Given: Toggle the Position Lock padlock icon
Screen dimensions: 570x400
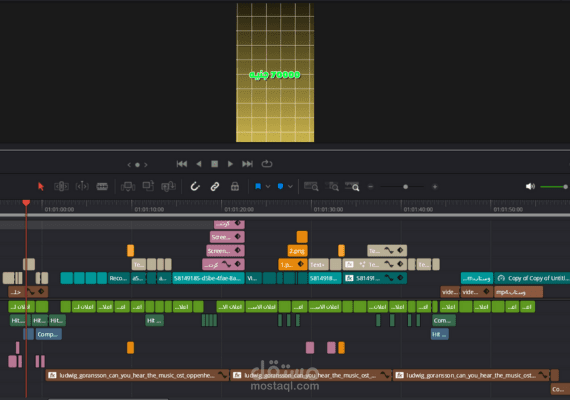Looking at the screenshot, I should click(x=235, y=187).
